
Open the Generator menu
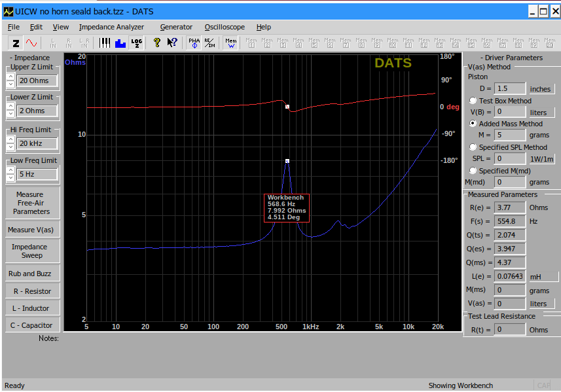176,27
